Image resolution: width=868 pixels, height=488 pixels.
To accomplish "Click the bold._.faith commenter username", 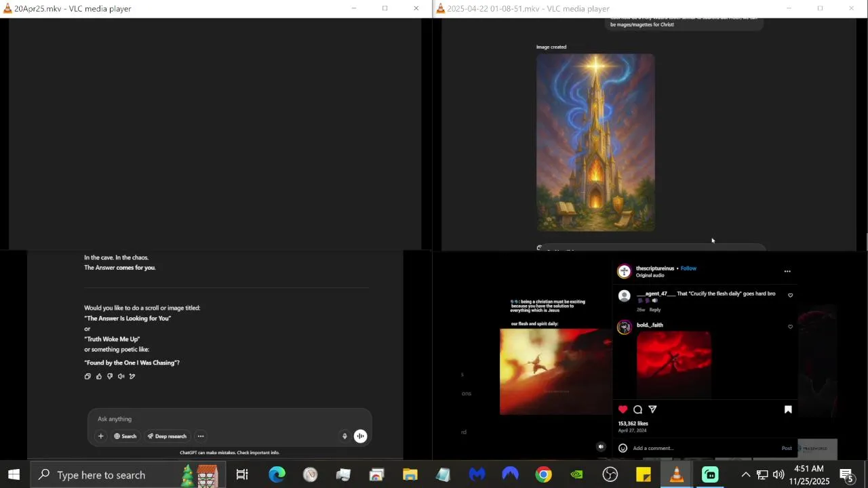I will [x=650, y=325].
